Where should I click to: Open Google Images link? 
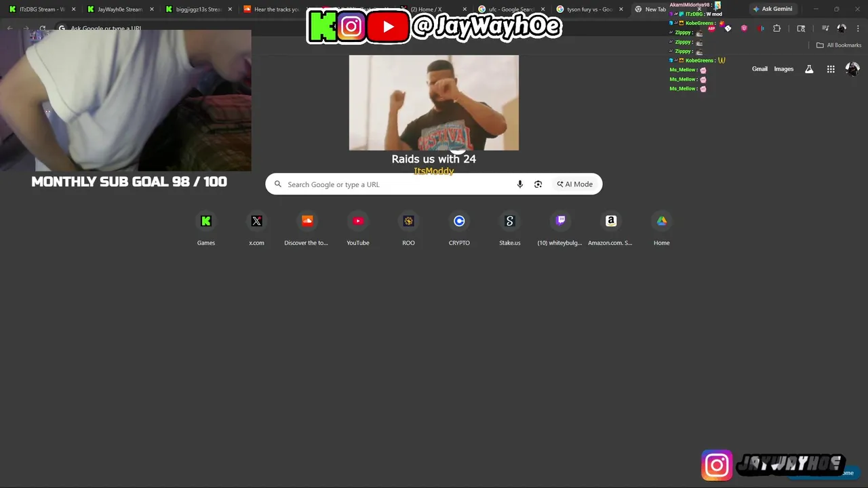(x=784, y=69)
